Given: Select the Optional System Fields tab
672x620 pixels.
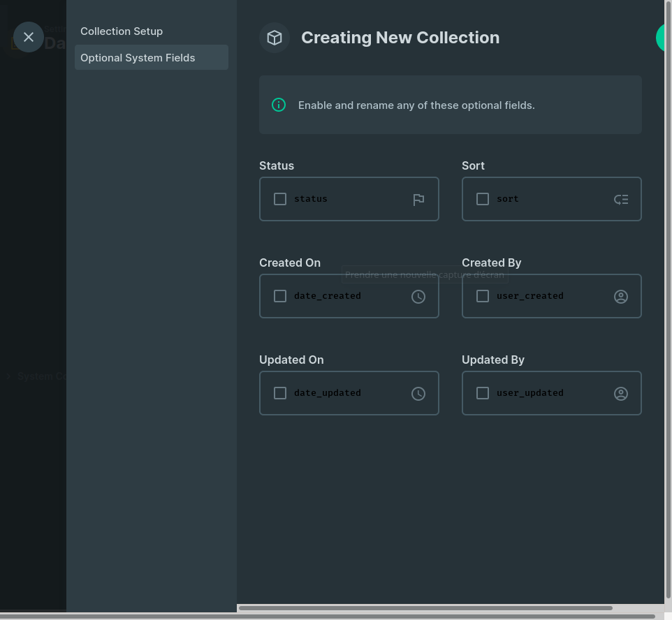Looking at the screenshot, I should (152, 57).
